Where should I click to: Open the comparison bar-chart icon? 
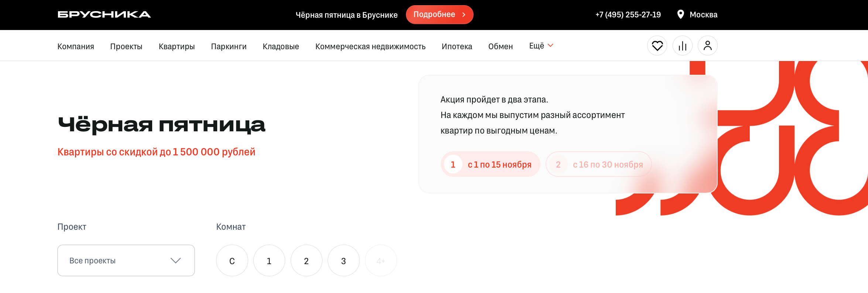coord(682,46)
